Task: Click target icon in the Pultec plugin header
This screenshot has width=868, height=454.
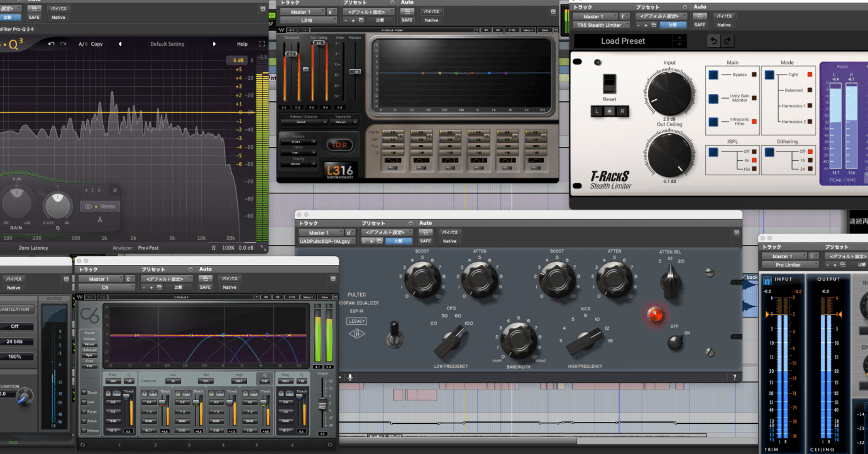Action: [x=736, y=232]
